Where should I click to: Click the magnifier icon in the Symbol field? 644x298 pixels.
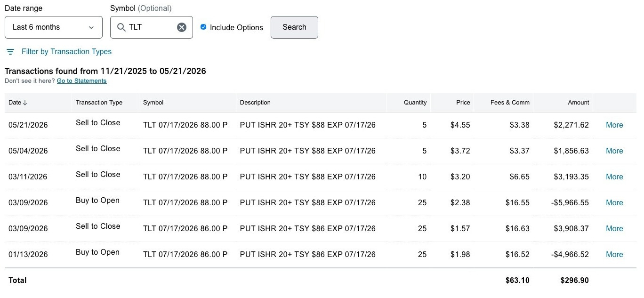point(121,27)
